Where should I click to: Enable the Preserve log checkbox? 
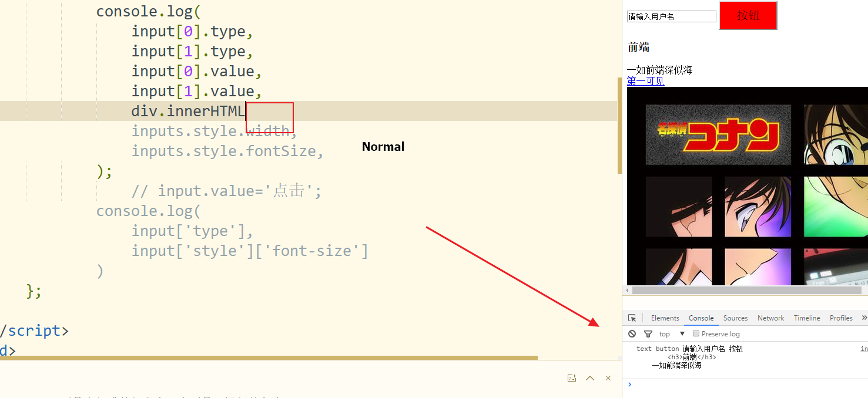[x=696, y=333]
